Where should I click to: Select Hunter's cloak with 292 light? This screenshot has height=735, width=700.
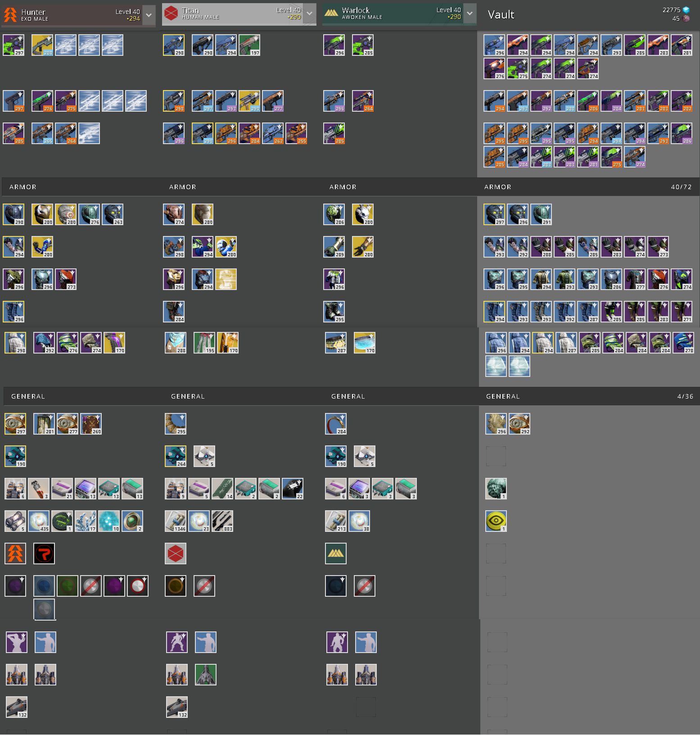[x=44, y=343]
